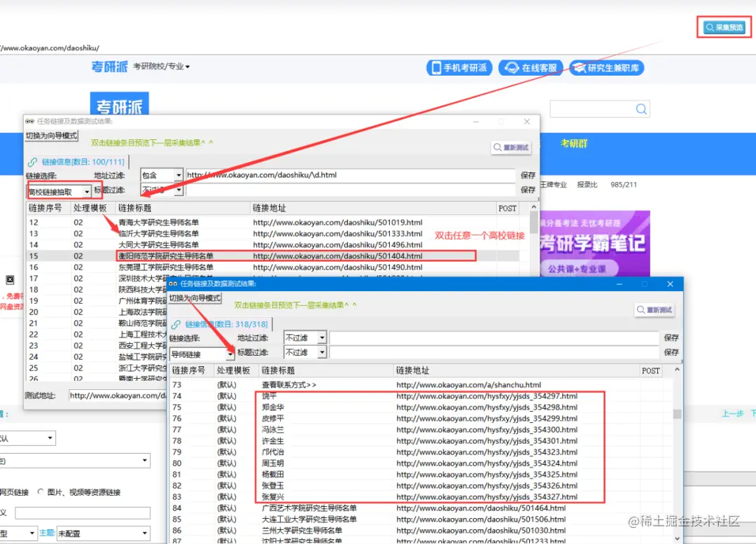Viewport: 756px width, 544px height.
Task: Click POST column header in front window
Action: coord(650,371)
